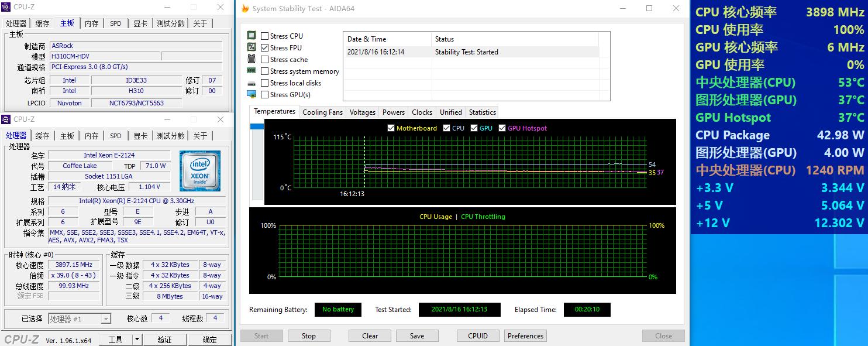
Task: Click the CPU-Z icon in the upper window title bar
Action: click(6, 8)
